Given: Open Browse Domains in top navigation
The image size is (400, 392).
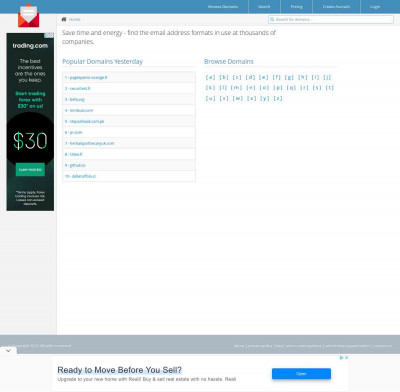Looking at the screenshot, I should [x=223, y=7].
